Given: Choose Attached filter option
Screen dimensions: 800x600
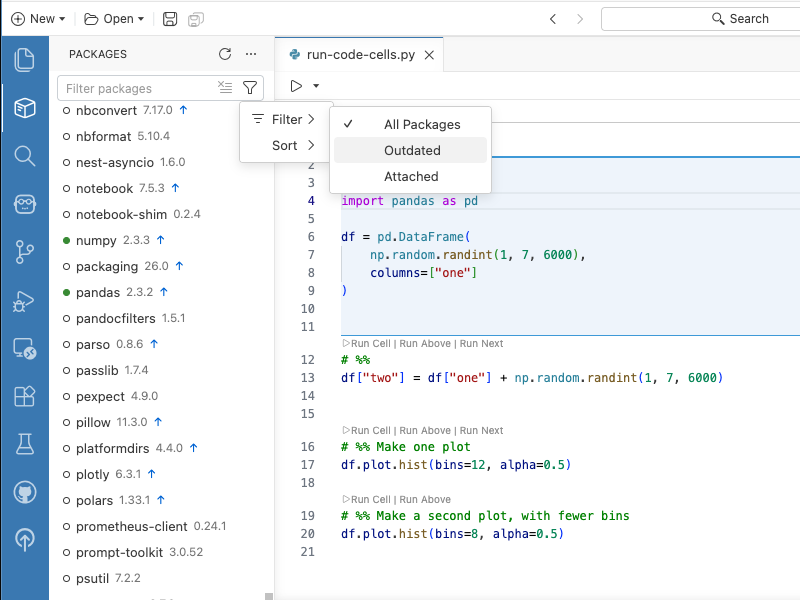Looking at the screenshot, I should pyautogui.click(x=410, y=177).
